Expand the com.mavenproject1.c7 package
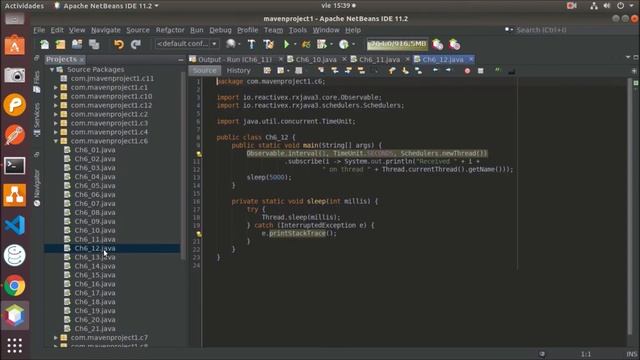 tap(56, 338)
